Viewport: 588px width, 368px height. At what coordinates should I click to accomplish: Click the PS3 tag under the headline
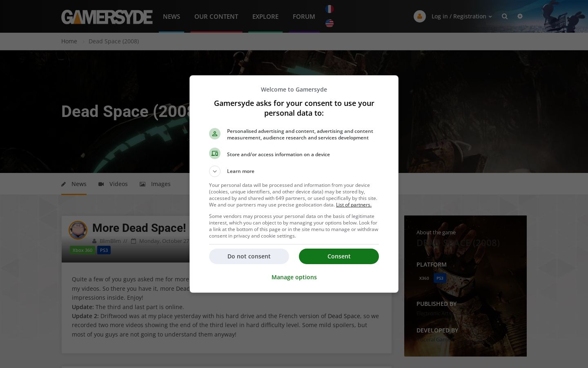click(104, 250)
